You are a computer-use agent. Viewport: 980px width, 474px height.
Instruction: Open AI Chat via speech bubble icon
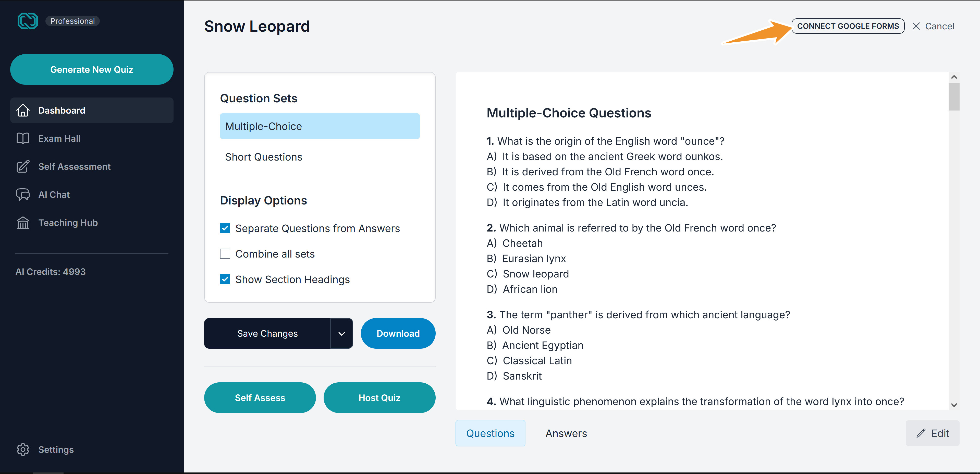tap(23, 195)
